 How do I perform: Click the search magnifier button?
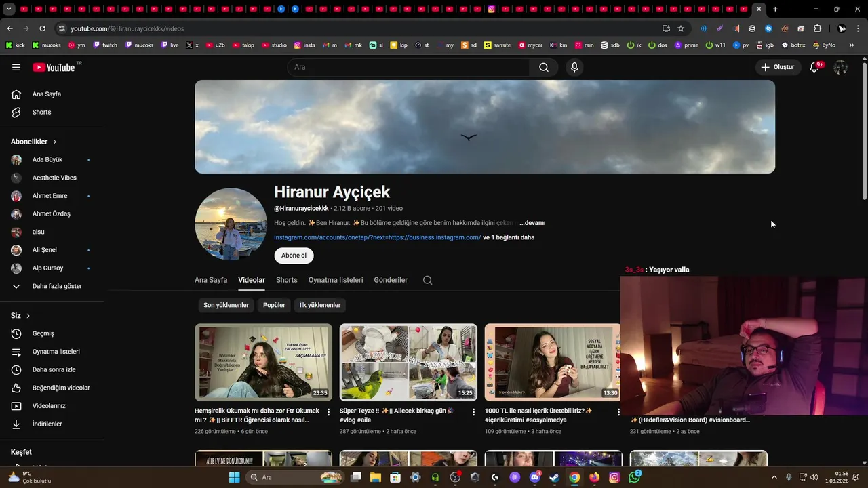544,67
